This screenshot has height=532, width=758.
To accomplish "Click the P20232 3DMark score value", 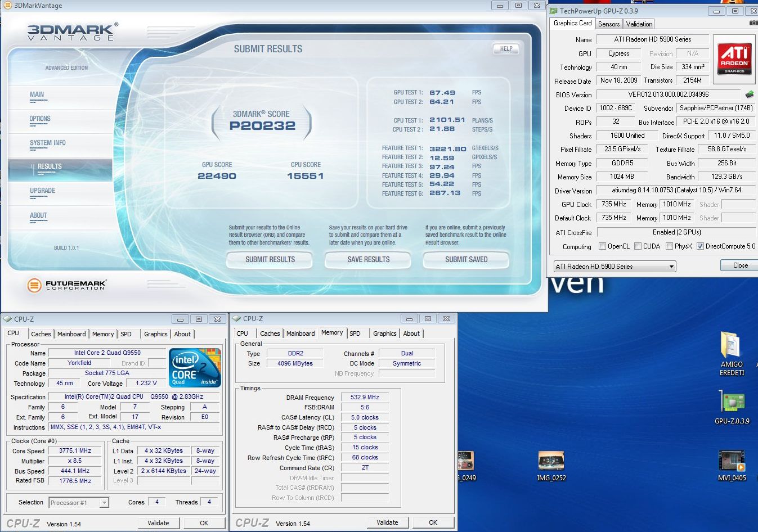I will pos(262,126).
